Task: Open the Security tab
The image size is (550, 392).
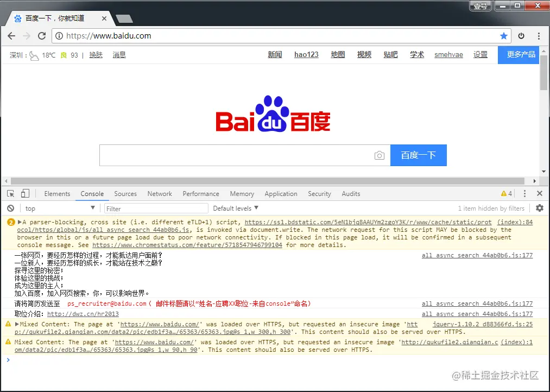Action: click(320, 193)
